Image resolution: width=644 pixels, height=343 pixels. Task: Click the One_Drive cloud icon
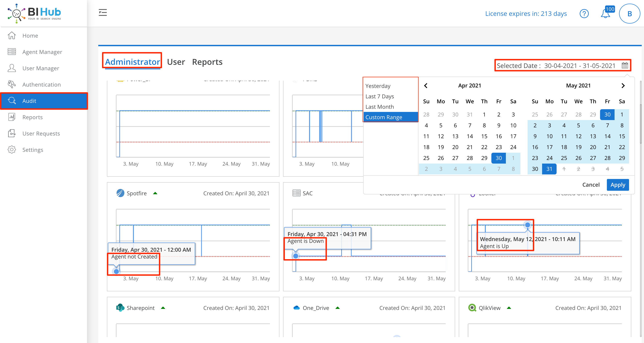tap(296, 308)
